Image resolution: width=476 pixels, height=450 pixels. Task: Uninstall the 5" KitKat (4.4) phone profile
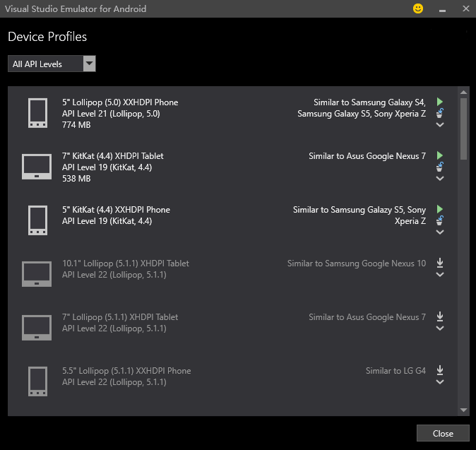tap(439, 220)
